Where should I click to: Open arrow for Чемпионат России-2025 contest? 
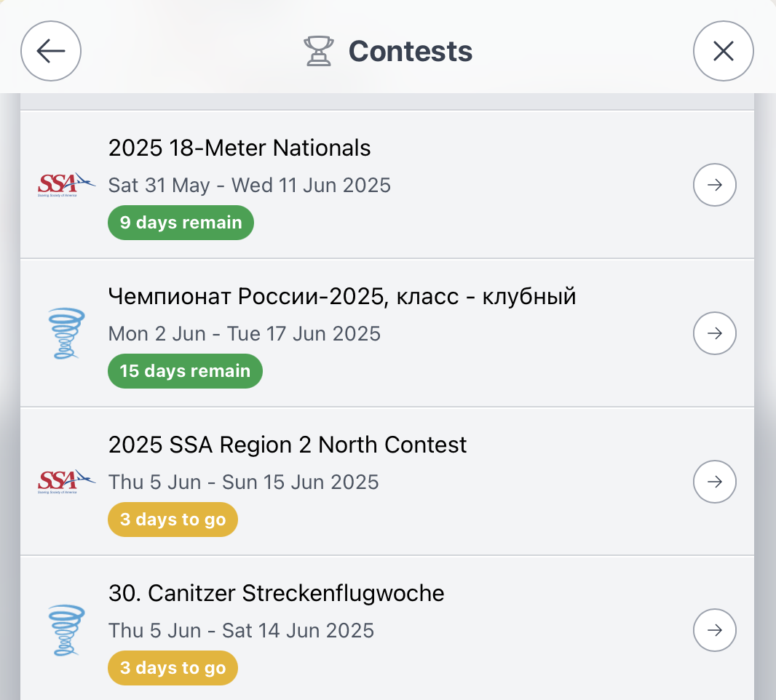point(714,333)
